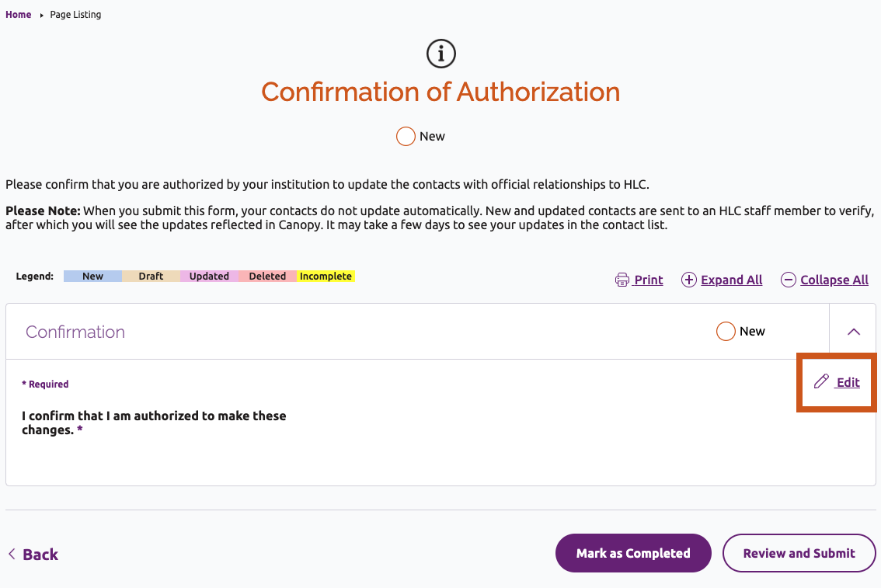
Task: Click the plus circle icon for Expand All
Action: click(689, 280)
